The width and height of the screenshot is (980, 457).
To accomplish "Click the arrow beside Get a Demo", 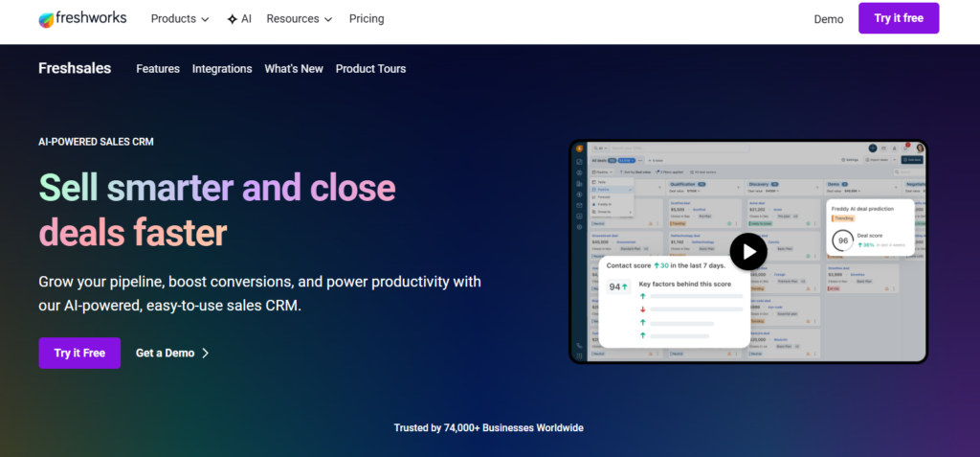I will click(205, 354).
